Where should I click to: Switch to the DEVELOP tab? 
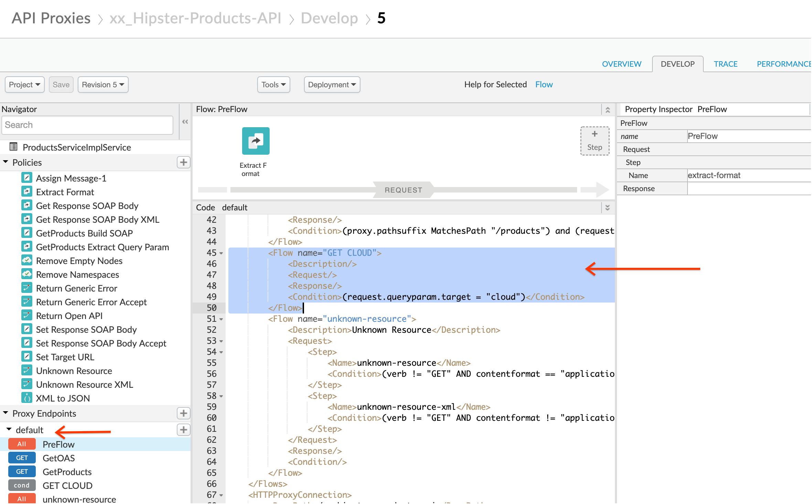click(x=678, y=64)
